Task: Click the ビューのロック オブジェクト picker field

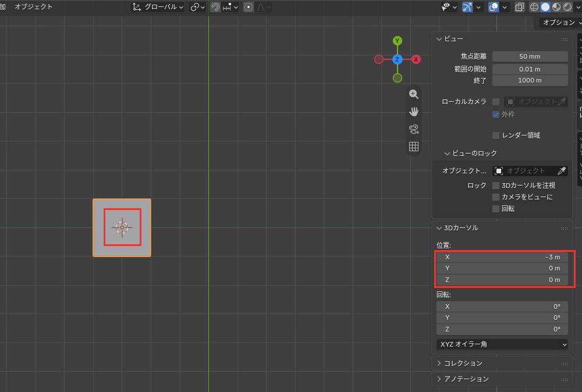Action: tap(525, 170)
